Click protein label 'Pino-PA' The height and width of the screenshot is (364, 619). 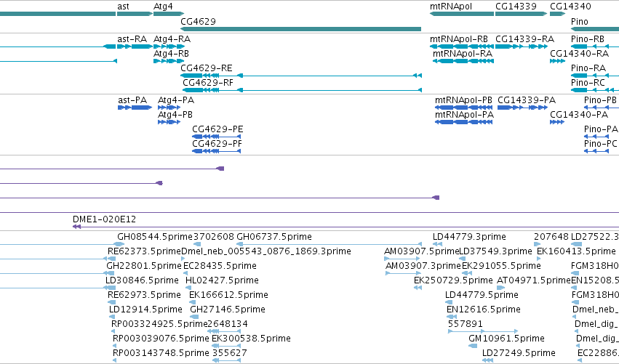[601, 129]
